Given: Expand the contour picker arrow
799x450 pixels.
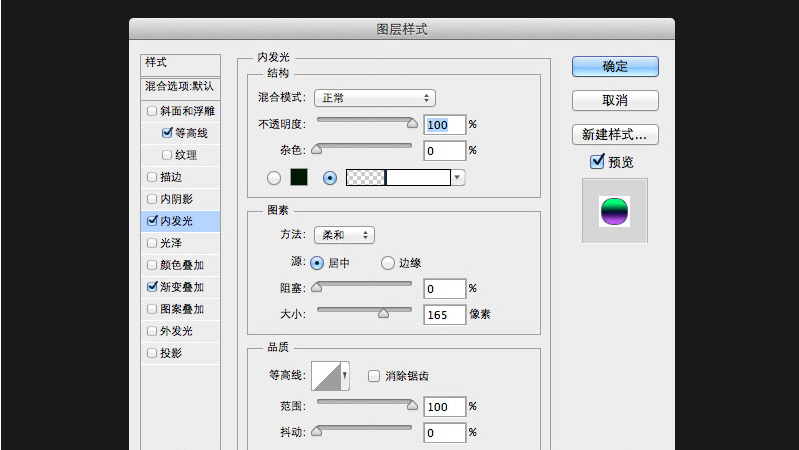Looking at the screenshot, I should pyautogui.click(x=345, y=376).
